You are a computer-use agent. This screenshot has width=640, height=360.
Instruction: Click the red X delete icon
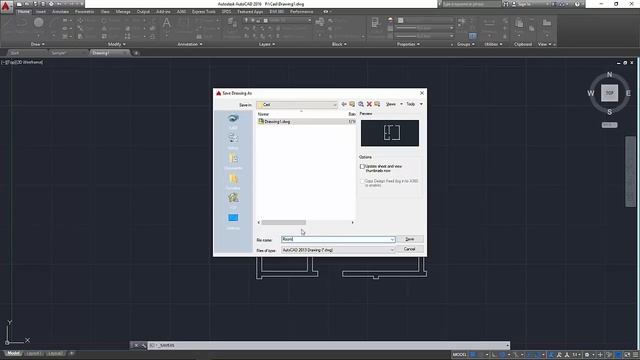pyautogui.click(x=369, y=104)
